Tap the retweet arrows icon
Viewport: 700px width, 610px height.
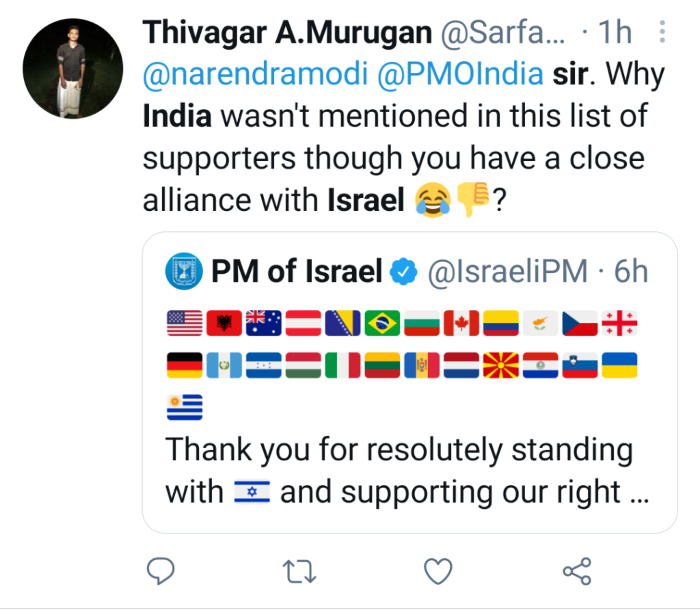point(299,571)
